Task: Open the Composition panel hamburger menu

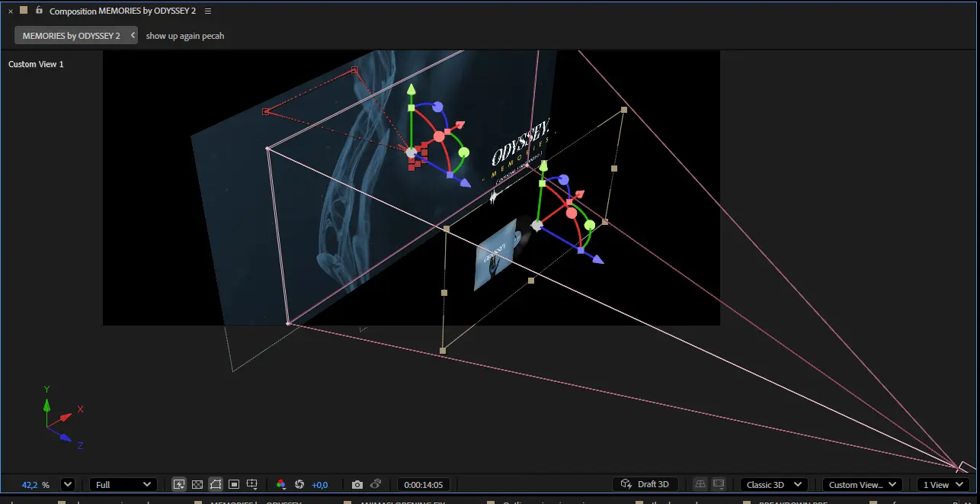Action: [208, 11]
